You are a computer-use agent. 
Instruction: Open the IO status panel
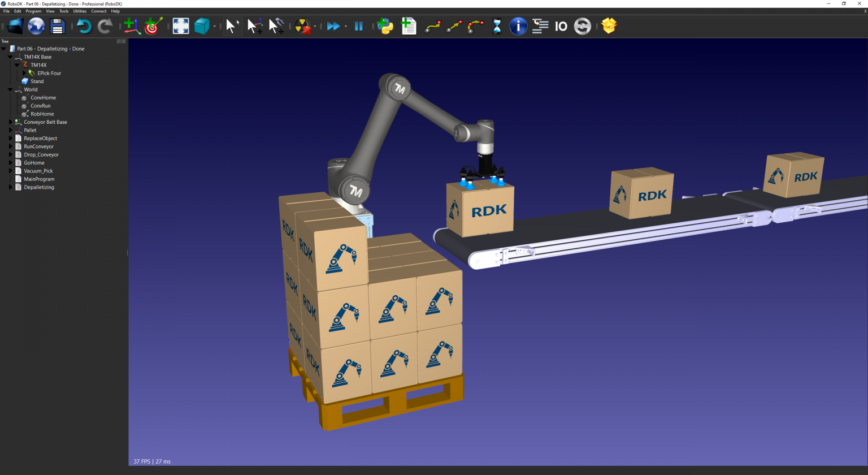[561, 26]
